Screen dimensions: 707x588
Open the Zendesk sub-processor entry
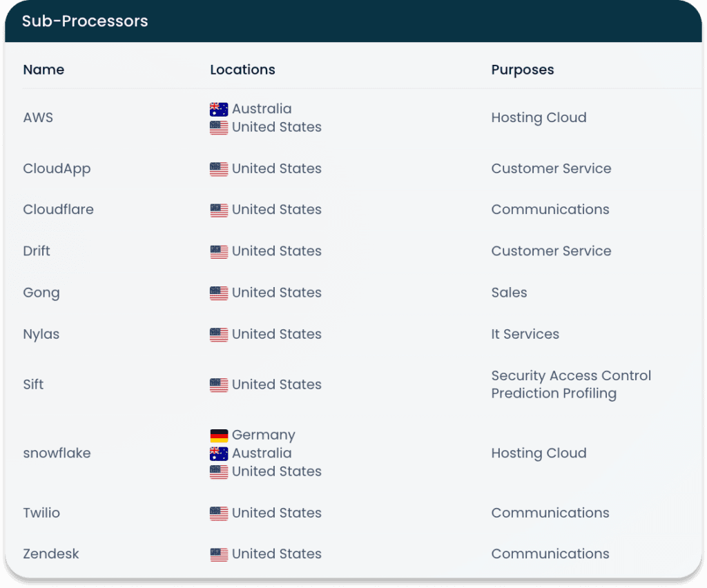(x=51, y=554)
